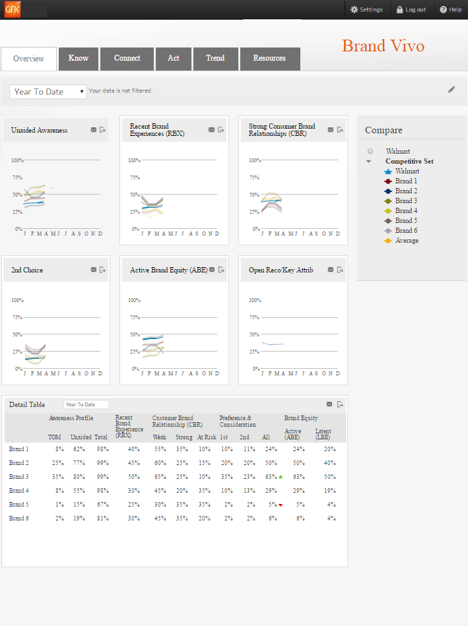468x626 pixels.
Task: Click the Log out lock icon
Action: (x=399, y=10)
